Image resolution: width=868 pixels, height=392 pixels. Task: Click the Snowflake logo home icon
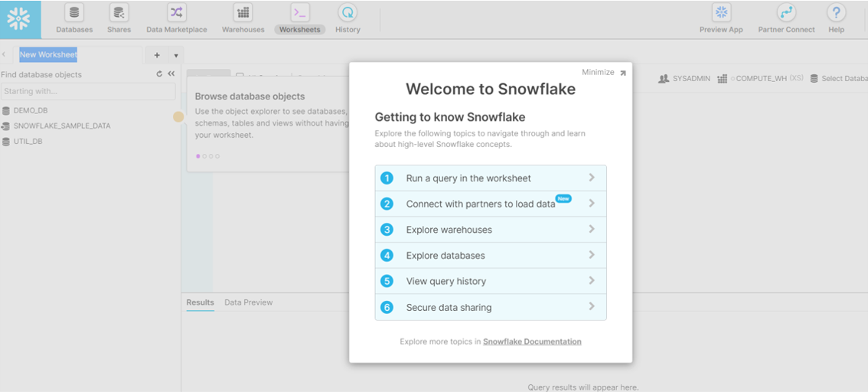[x=20, y=19]
